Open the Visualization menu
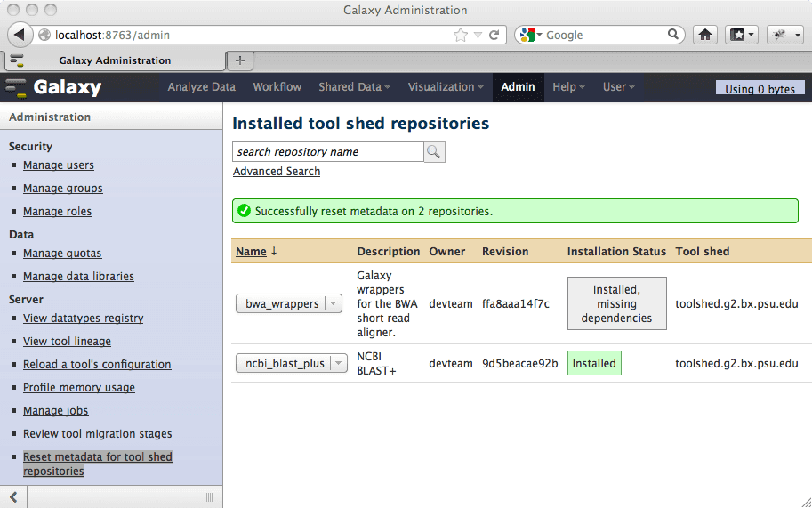Image resolution: width=812 pixels, height=508 pixels. click(x=446, y=87)
